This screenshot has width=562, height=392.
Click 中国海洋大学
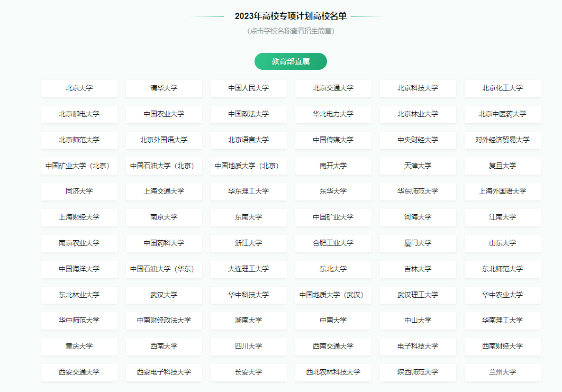[79, 269]
